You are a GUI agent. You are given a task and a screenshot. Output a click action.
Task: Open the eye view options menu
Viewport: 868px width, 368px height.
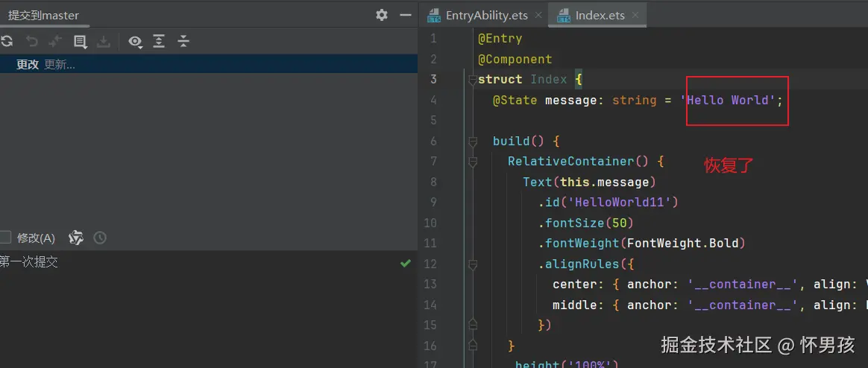tap(135, 42)
